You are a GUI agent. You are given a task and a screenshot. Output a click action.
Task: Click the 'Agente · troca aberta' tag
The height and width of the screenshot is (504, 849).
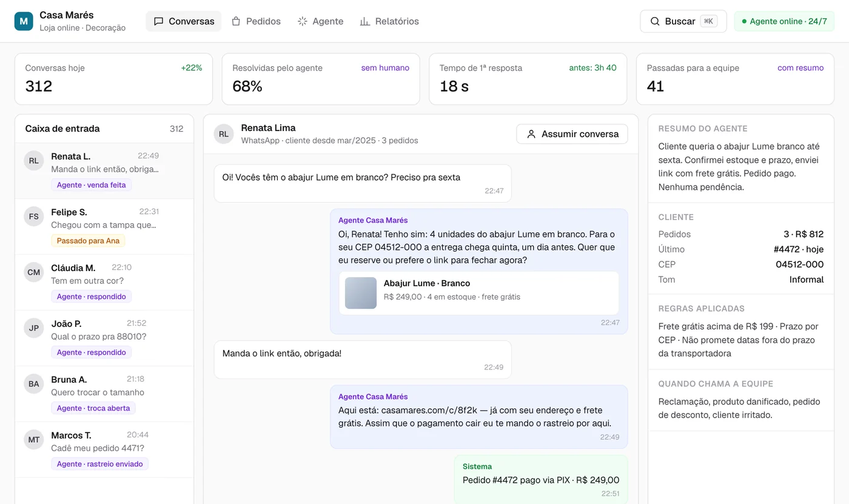click(93, 408)
